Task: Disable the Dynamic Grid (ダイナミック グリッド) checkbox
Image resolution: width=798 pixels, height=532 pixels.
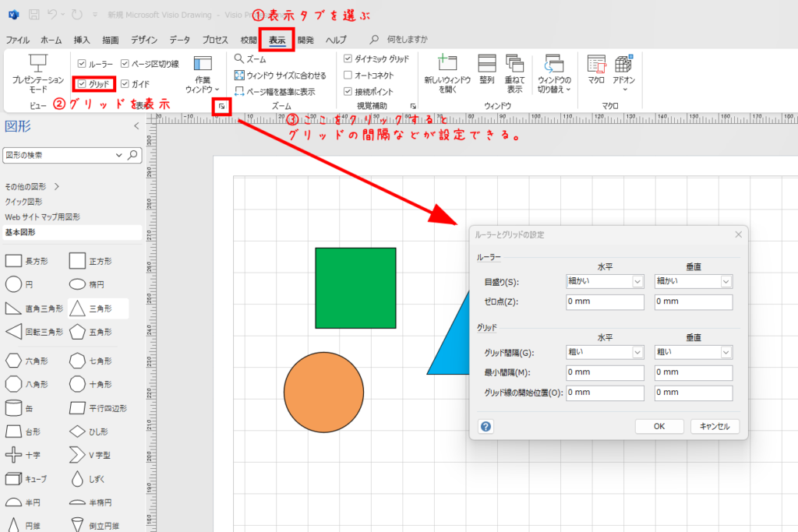Action: click(348, 59)
